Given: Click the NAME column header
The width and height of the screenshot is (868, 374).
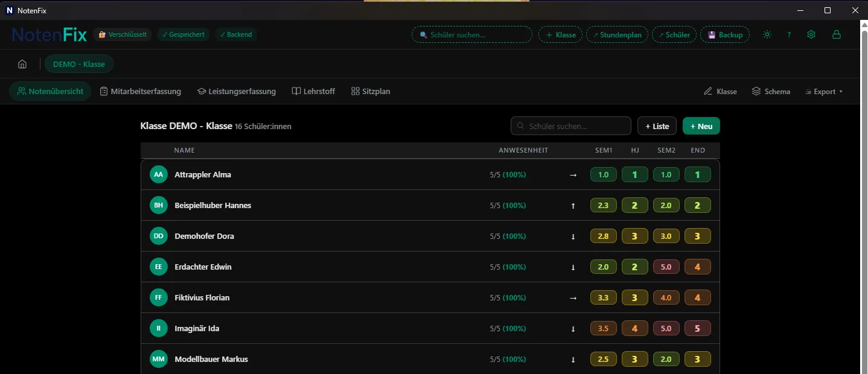Looking at the screenshot, I should pyautogui.click(x=185, y=150).
